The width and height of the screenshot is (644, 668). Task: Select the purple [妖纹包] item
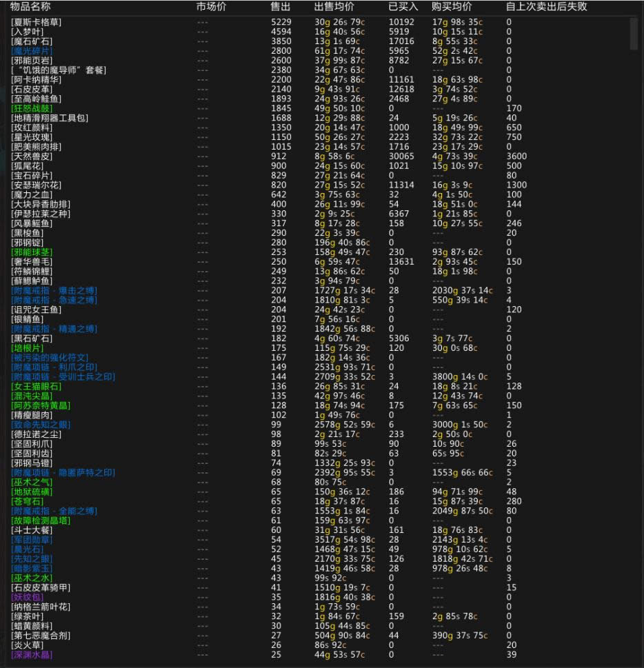(27, 597)
